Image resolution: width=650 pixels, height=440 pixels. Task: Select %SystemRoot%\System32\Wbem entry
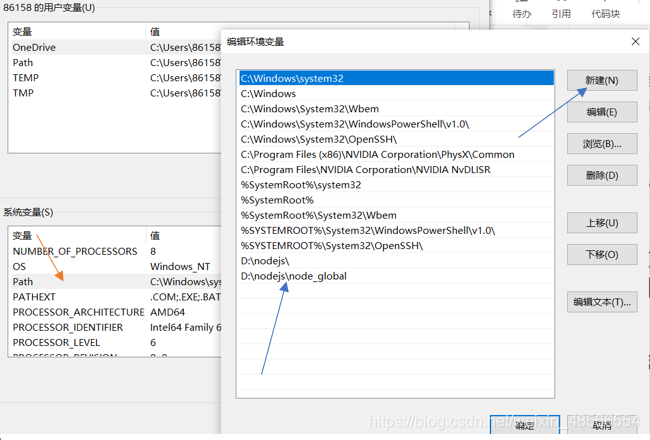click(396, 215)
